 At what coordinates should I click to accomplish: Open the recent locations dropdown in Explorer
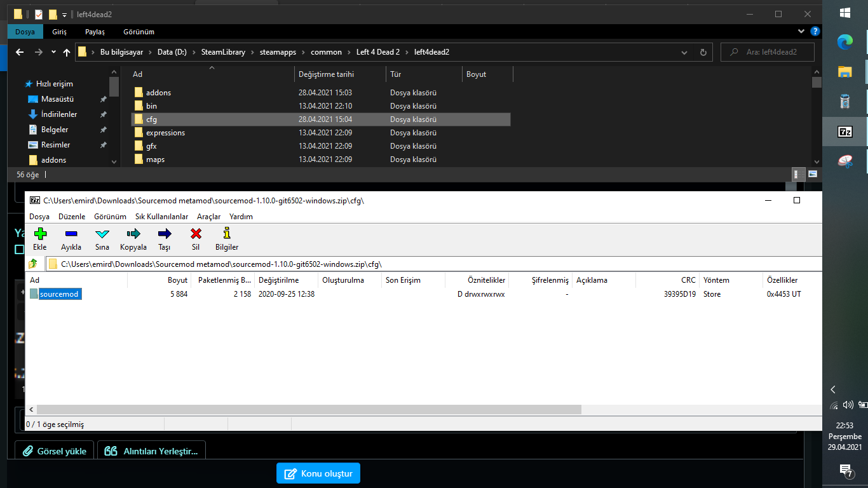coord(53,52)
